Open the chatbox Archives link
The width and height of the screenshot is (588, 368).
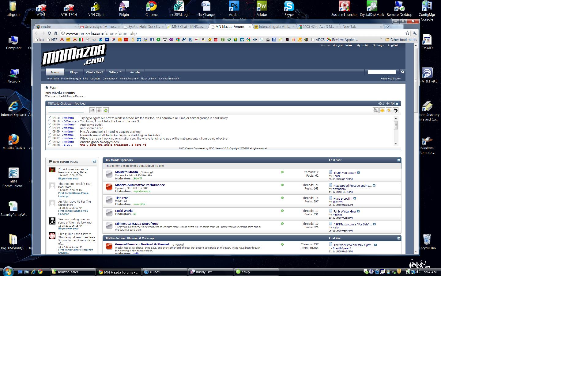80,104
